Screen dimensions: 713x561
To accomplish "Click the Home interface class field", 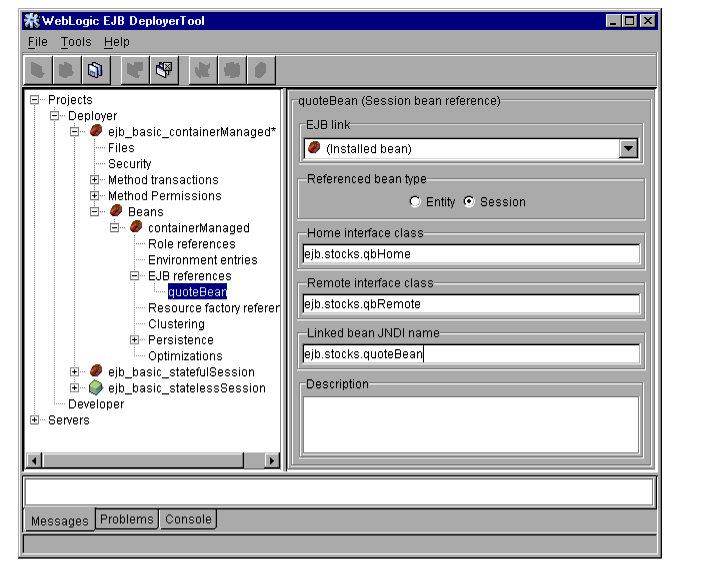I will 471,254.
